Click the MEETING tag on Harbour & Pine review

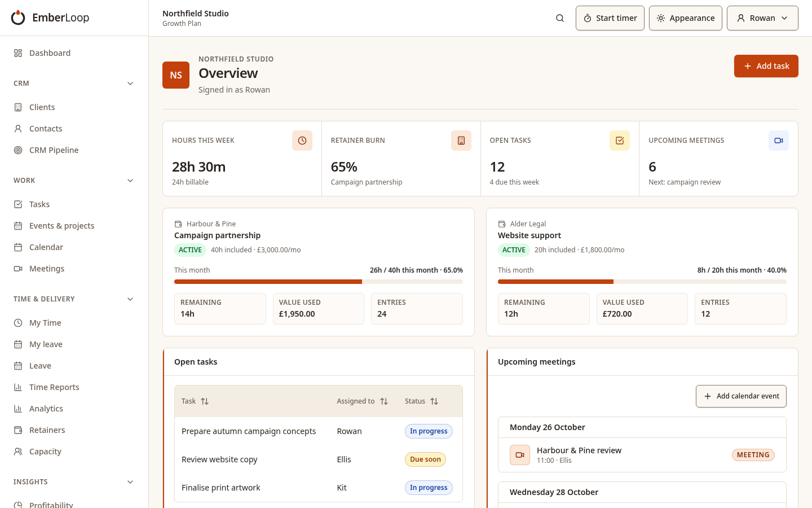(x=753, y=455)
